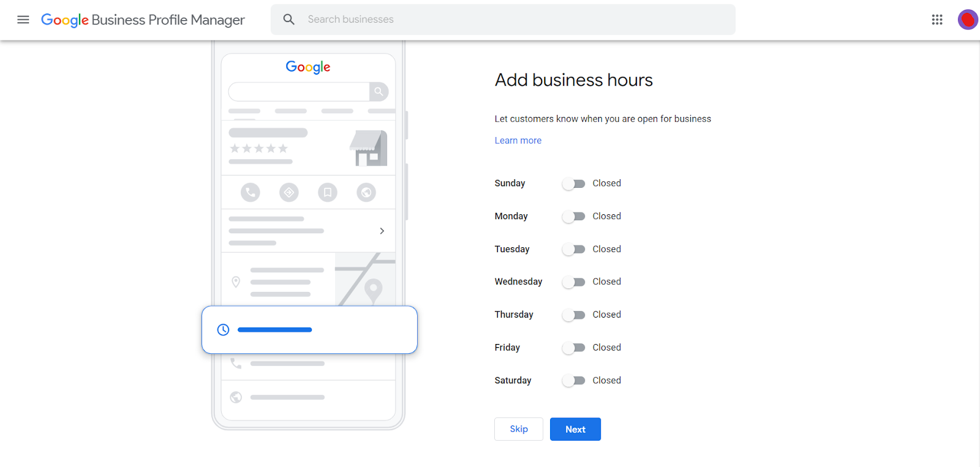The height and width of the screenshot is (467, 980).
Task: Click the bookmark save icon in preview
Action: point(328,192)
